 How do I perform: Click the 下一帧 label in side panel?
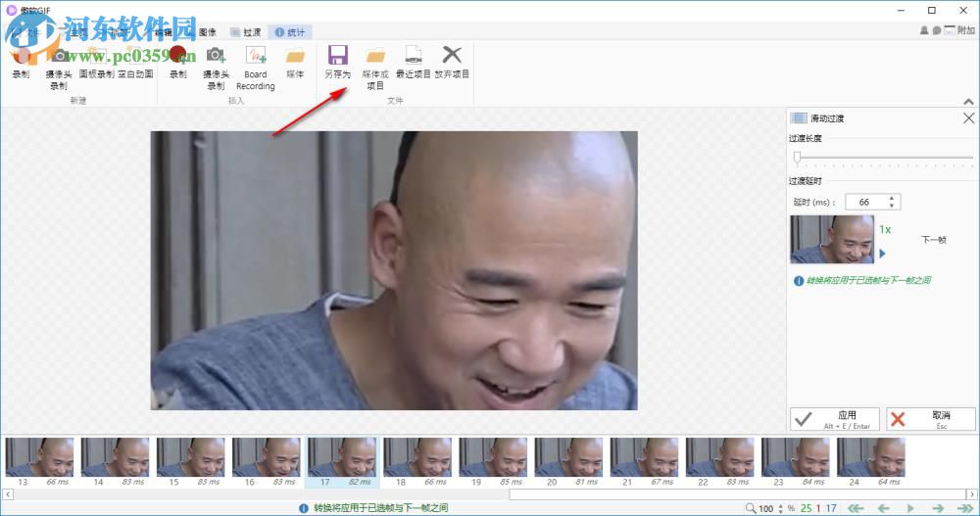[934, 239]
